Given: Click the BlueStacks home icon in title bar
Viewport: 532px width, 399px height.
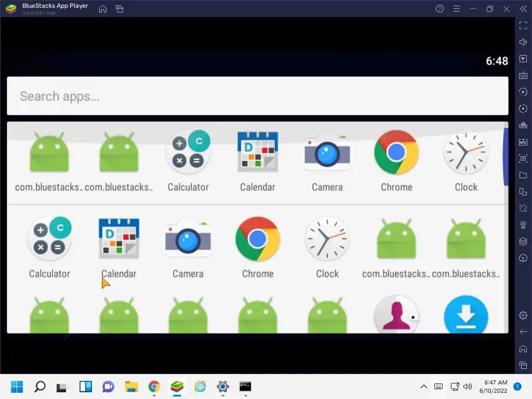Looking at the screenshot, I should (x=103, y=9).
